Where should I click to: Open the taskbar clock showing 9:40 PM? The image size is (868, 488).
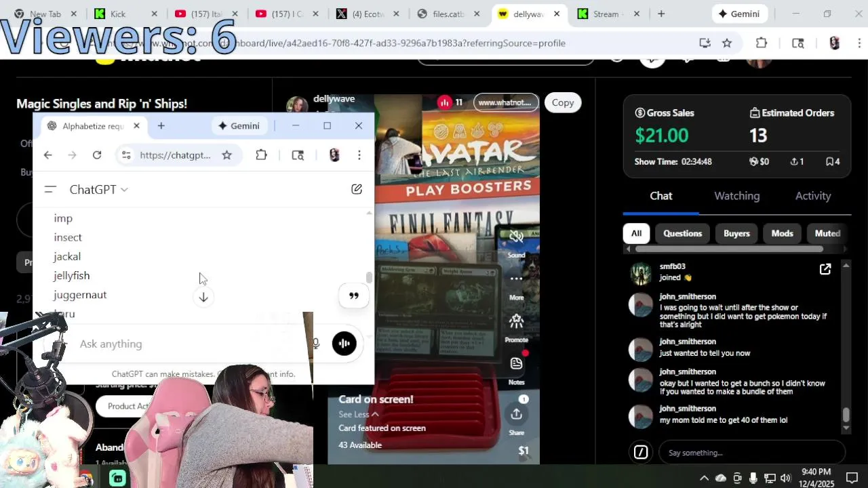815,477
